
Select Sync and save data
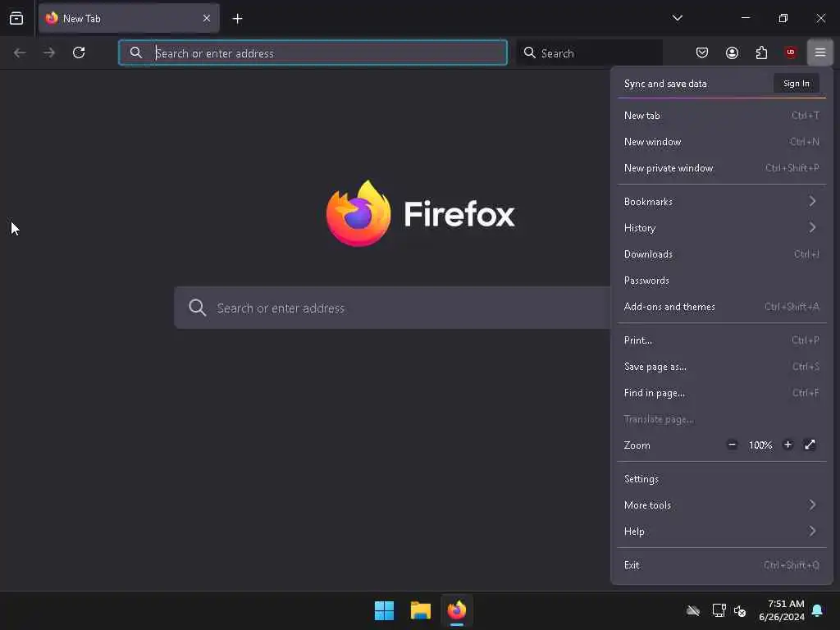(665, 84)
